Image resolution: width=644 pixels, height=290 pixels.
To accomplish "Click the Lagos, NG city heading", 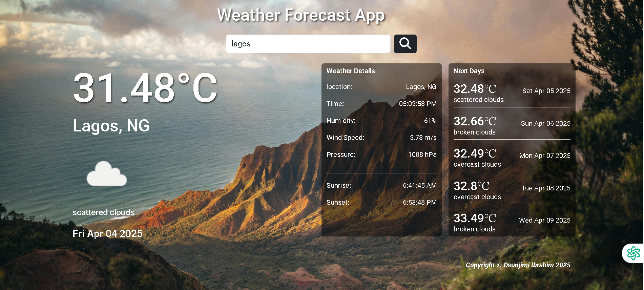I will (x=111, y=126).
